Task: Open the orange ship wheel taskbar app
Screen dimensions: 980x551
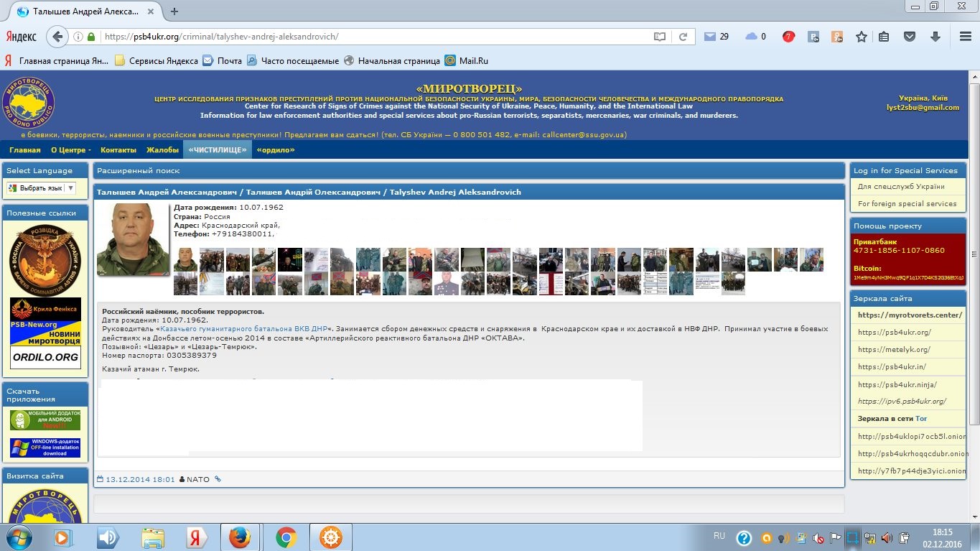Action: (330, 538)
